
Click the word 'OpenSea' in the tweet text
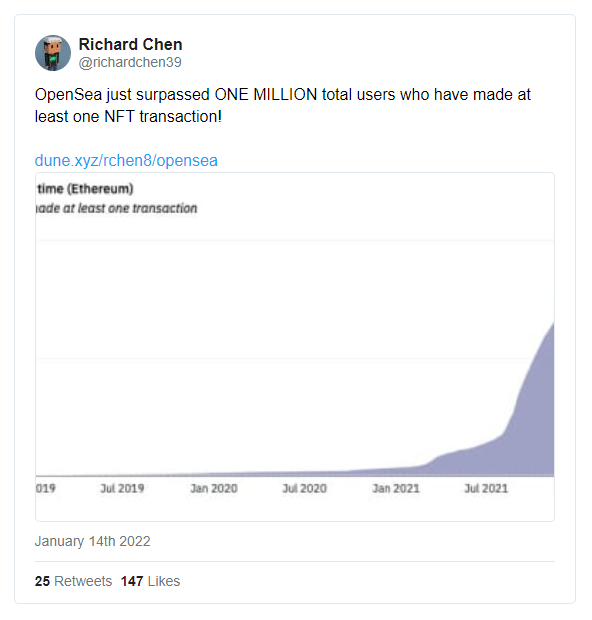tap(68, 95)
